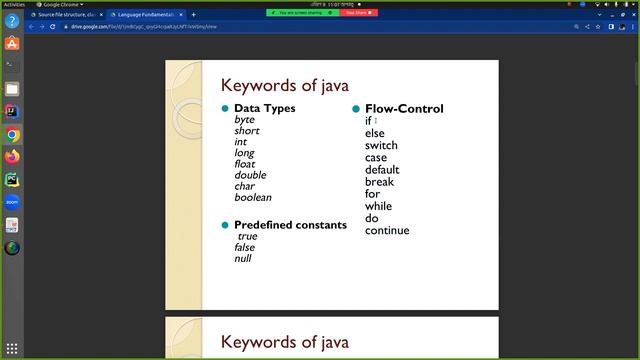Close the Source file structure tab

[101, 15]
